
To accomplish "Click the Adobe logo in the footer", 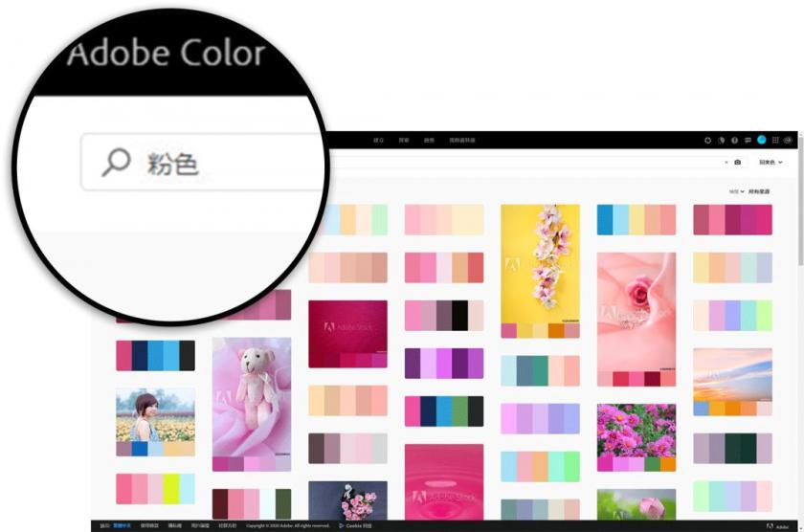I will pyautogui.click(x=772, y=525).
